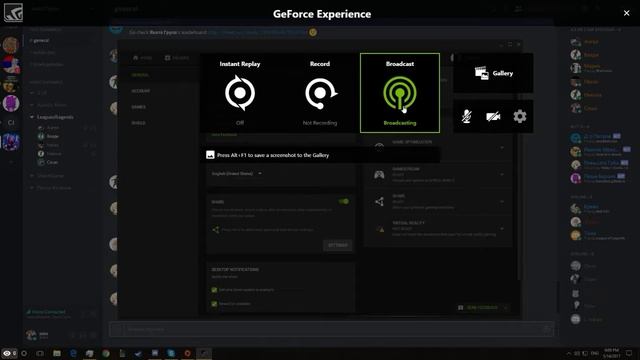The image size is (640, 360).
Task: Select Games in the GeForce settings sidebar
Action: 138,107
